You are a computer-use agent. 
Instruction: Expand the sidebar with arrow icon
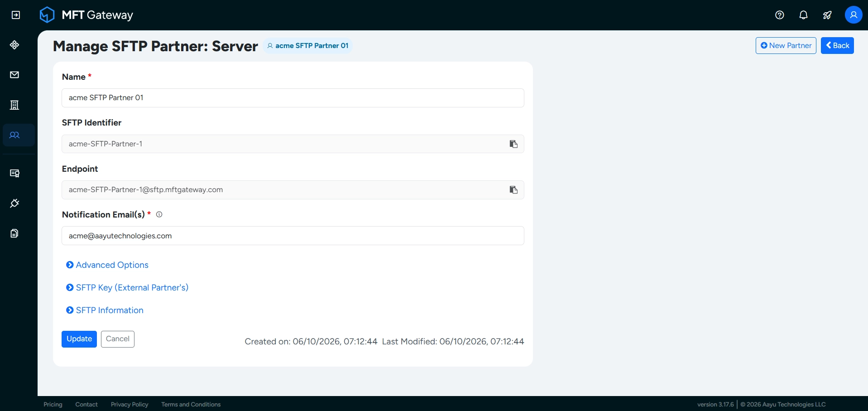point(15,15)
